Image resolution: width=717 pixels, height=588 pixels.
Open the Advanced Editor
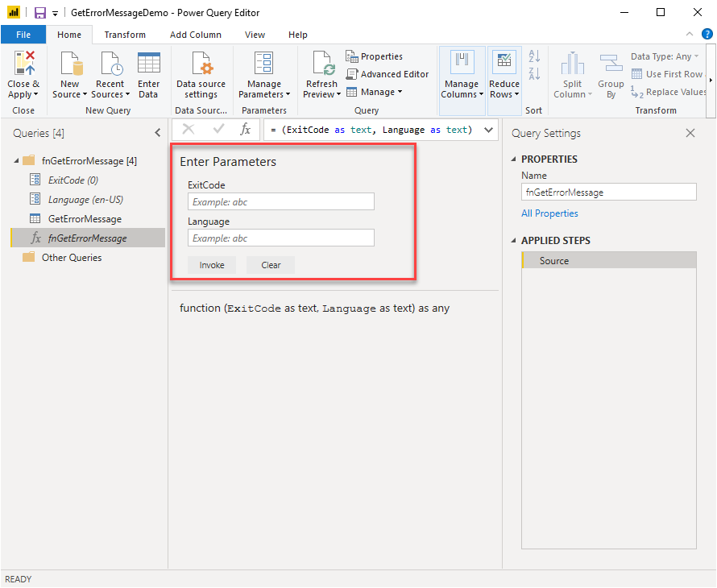click(388, 74)
